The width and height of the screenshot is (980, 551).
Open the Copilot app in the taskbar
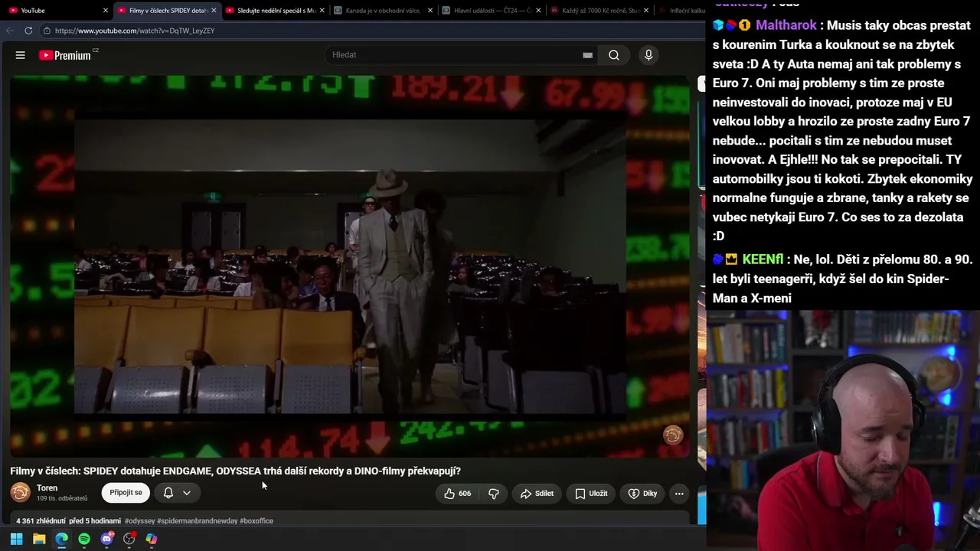click(x=152, y=539)
